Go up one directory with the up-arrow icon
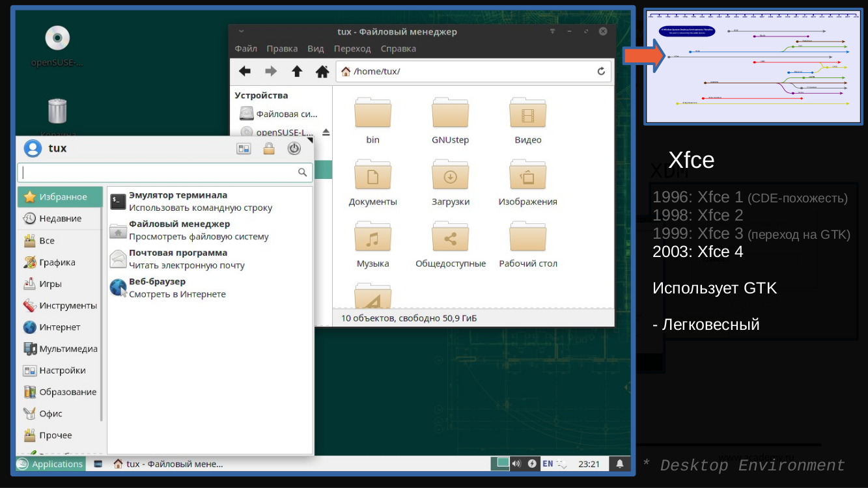The image size is (868, 488). click(x=297, y=72)
